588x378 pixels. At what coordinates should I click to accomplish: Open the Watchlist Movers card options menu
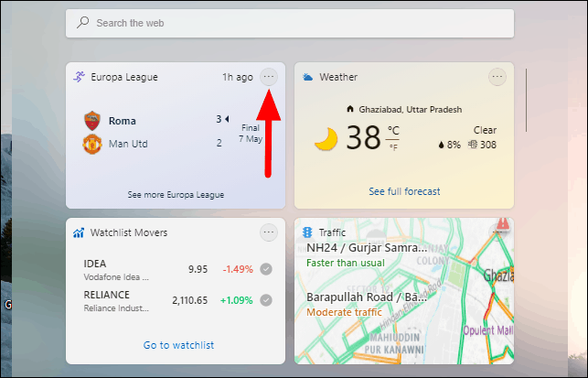pos(269,232)
